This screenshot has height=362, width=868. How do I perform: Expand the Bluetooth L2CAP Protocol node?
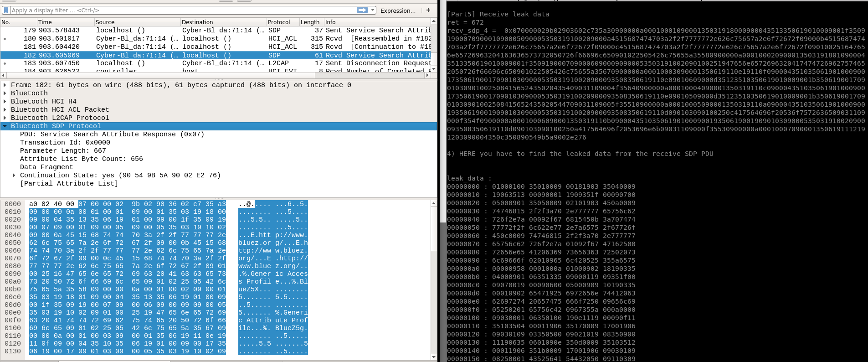pos(5,118)
